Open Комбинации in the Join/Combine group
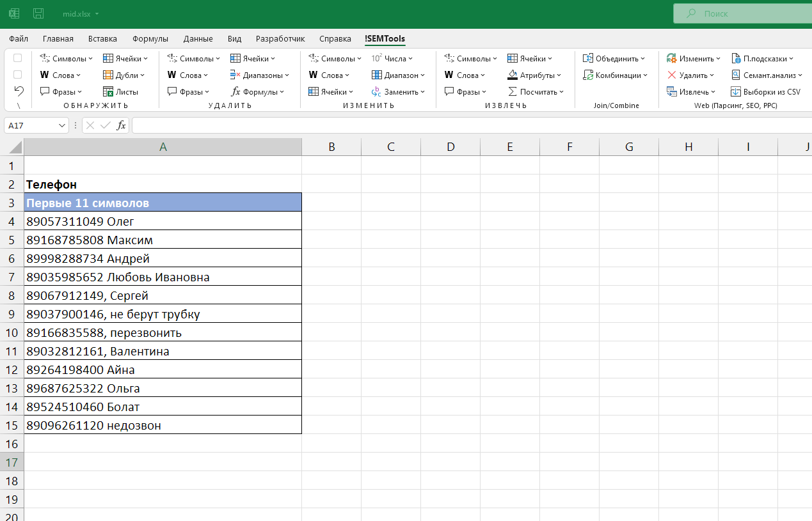Viewport: 812px width, 521px height. point(616,75)
